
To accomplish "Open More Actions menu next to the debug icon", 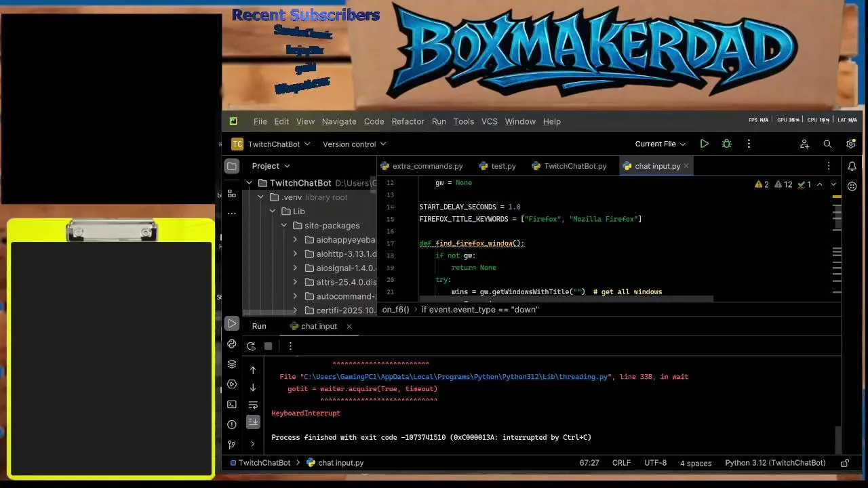I will pyautogui.click(x=749, y=144).
